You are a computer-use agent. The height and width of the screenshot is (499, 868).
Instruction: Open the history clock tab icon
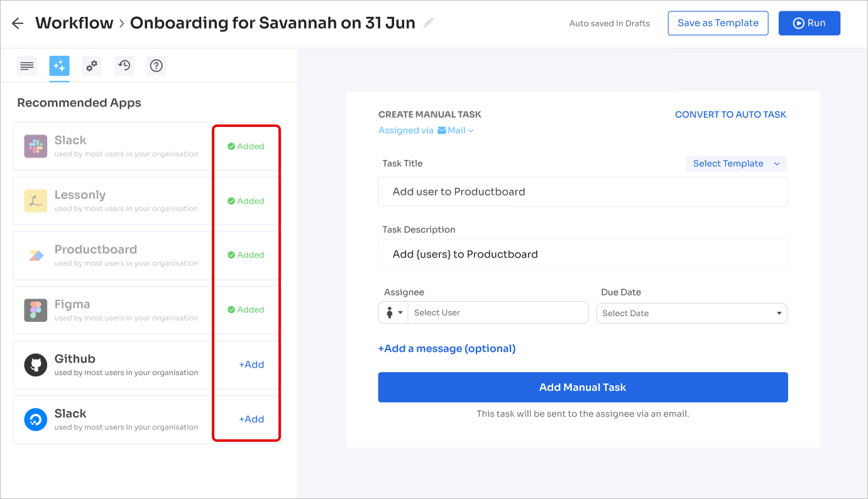pos(124,65)
